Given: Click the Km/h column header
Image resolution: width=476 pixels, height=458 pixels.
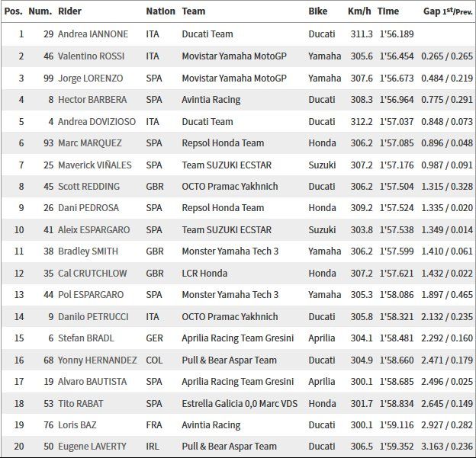Looking at the screenshot, I should pos(359,11).
